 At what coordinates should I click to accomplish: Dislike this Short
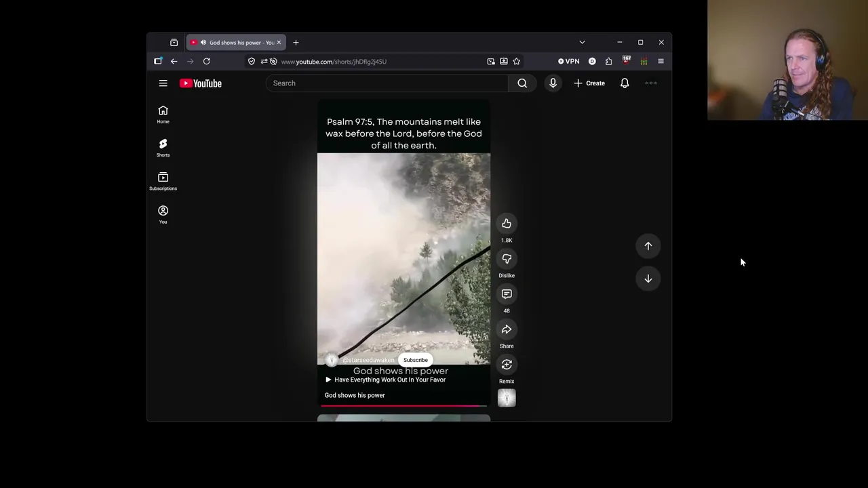[x=507, y=259]
